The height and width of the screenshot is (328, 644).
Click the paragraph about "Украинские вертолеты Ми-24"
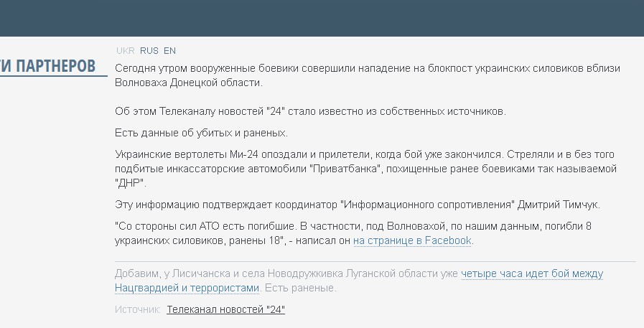click(x=365, y=169)
